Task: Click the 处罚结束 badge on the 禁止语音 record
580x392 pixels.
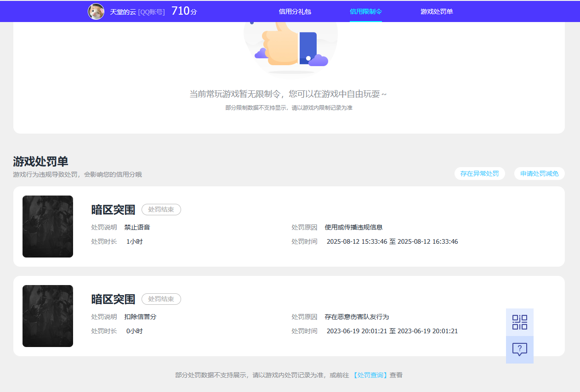Action: tap(161, 210)
